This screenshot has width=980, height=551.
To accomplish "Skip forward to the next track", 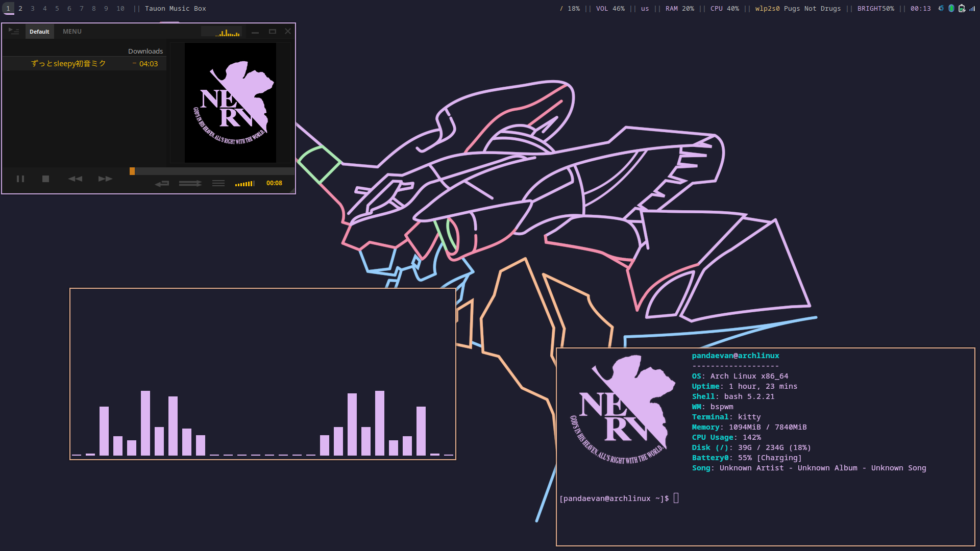I will (105, 179).
